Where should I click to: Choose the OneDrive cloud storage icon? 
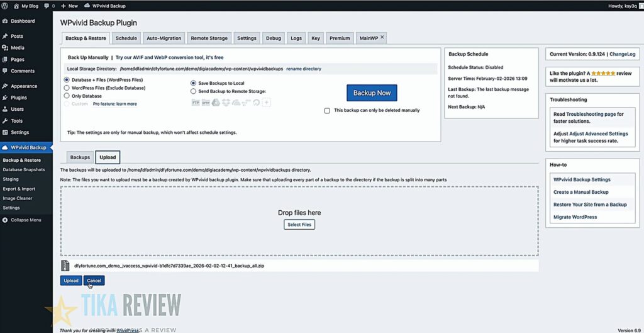click(x=236, y=103)
